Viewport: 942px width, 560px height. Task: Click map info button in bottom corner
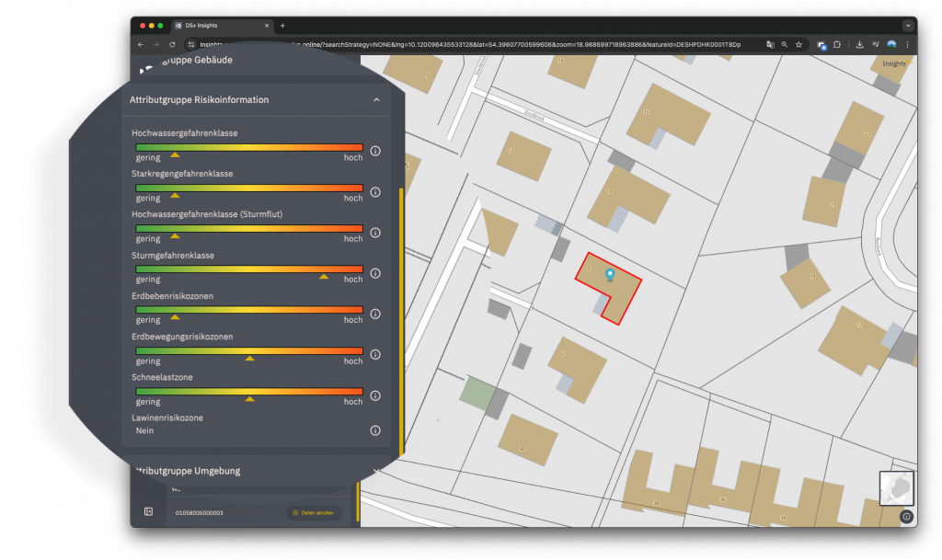906,517
